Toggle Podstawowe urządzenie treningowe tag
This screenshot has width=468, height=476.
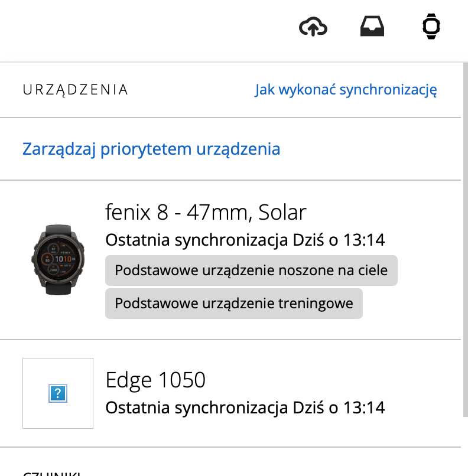233,304
